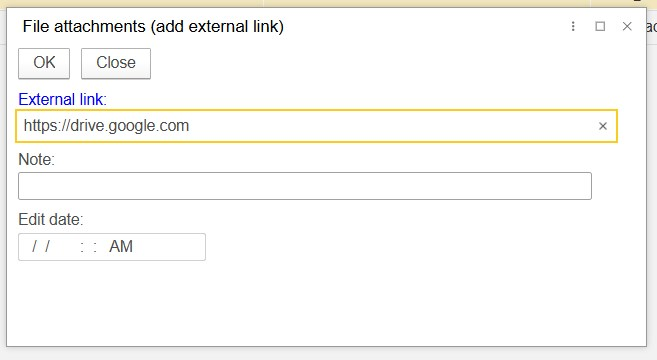Screen dimensions: 657x360
Task: Select the day segment of Edit date
Action: pyautogui.click(x=41, y=246)
